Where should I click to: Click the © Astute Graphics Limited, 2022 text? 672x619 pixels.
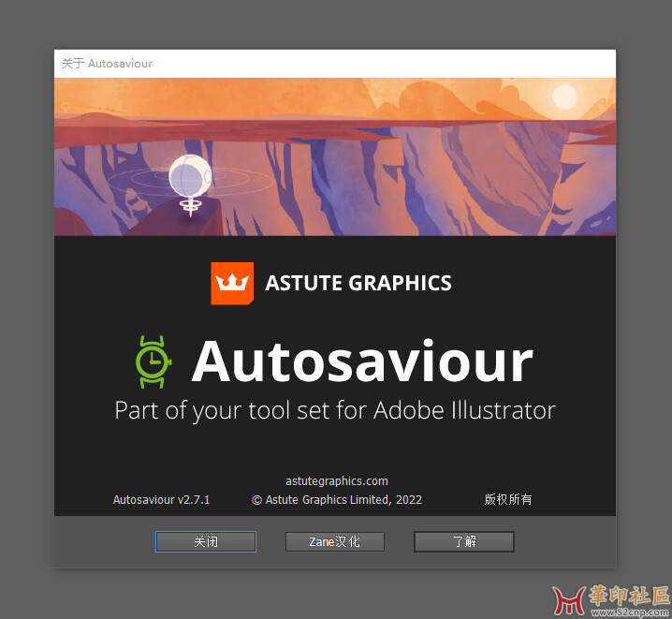coord(337,500)
